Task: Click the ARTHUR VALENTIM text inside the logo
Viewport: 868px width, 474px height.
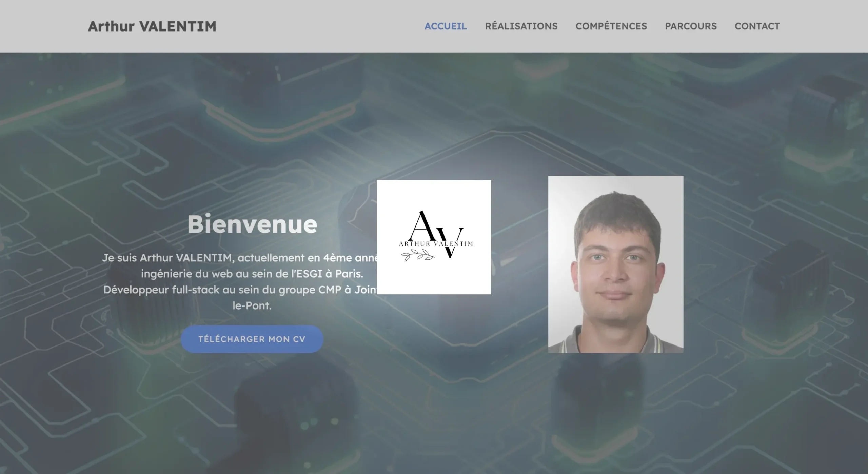Action: (x=436, y=243)
